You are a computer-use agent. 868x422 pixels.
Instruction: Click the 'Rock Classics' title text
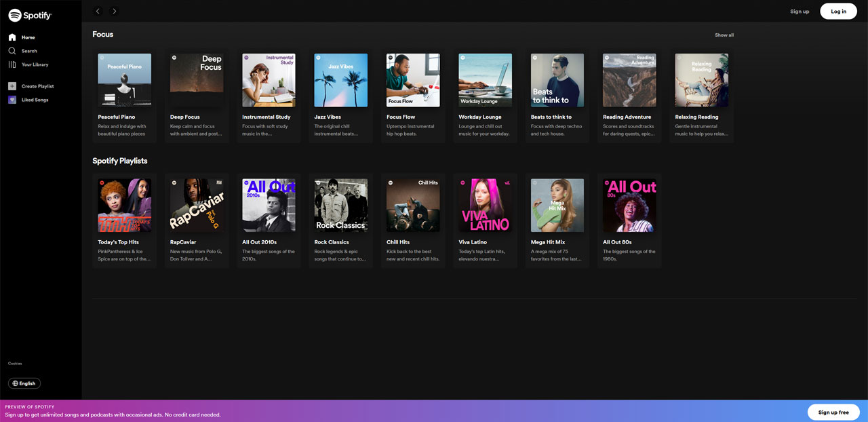pyautogui.click(x=332, y=242)
